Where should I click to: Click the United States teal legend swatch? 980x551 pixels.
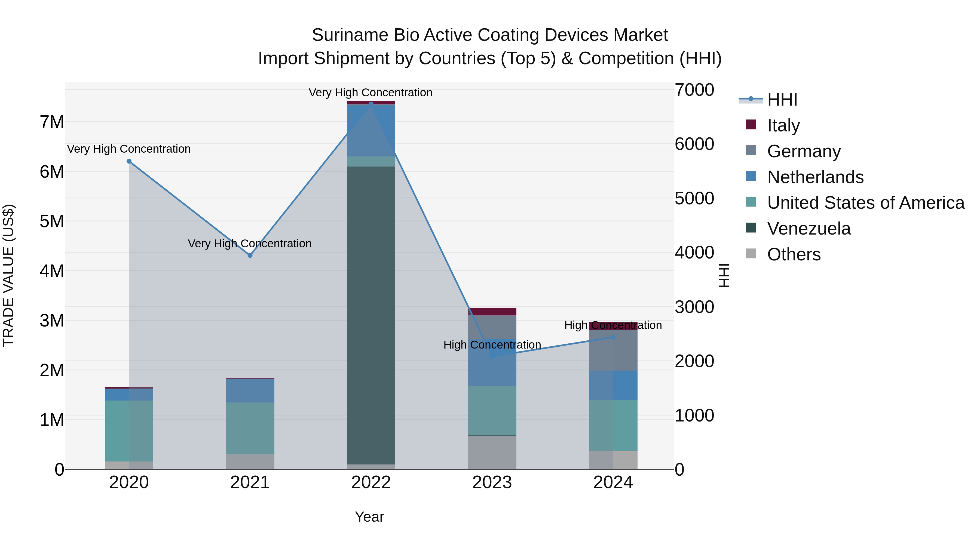751,202
